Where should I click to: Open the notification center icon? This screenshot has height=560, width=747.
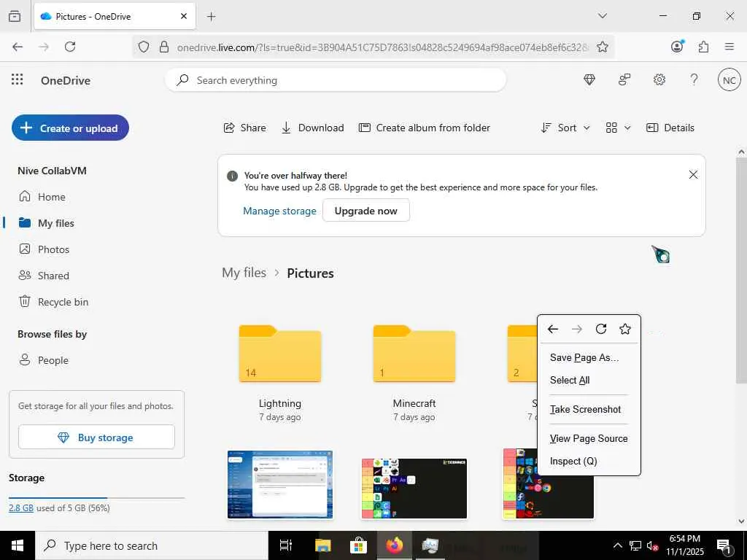point(724,546)
